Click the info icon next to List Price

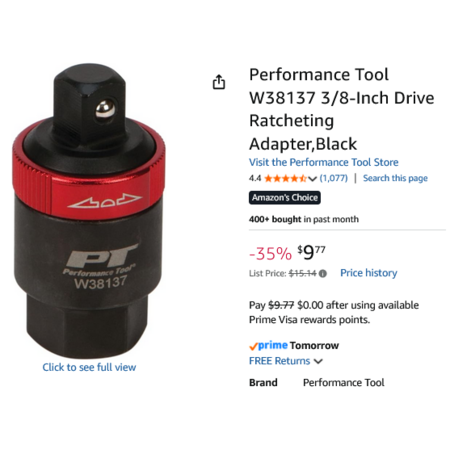coord(322,274)
